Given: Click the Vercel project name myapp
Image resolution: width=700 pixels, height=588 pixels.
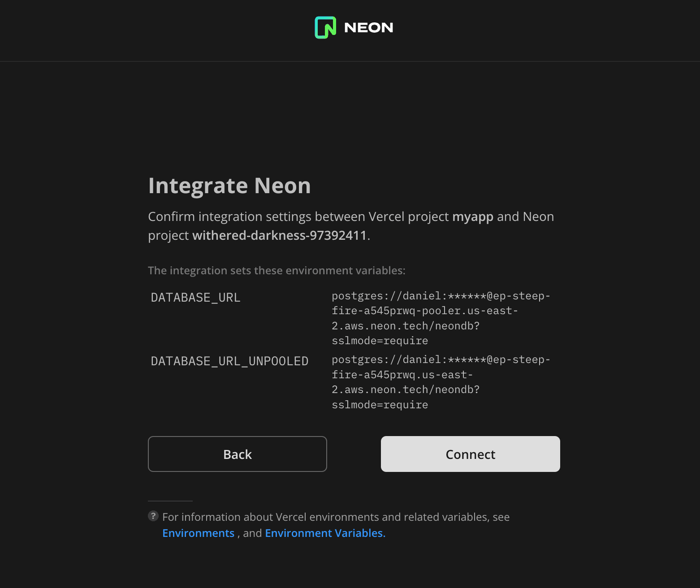Looking at the screenshot, I should 473,216.
